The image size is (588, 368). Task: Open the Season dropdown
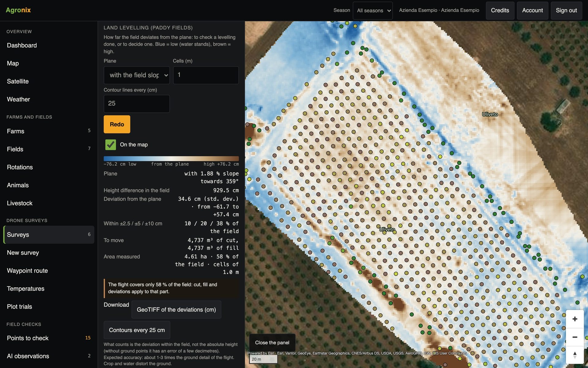(372, 10)
